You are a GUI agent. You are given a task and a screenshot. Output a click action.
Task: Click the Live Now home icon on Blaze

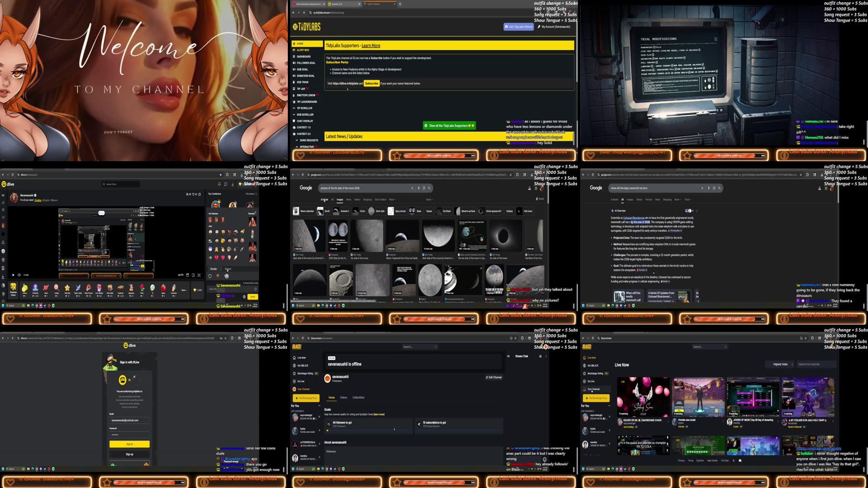[x=294, y=358]
